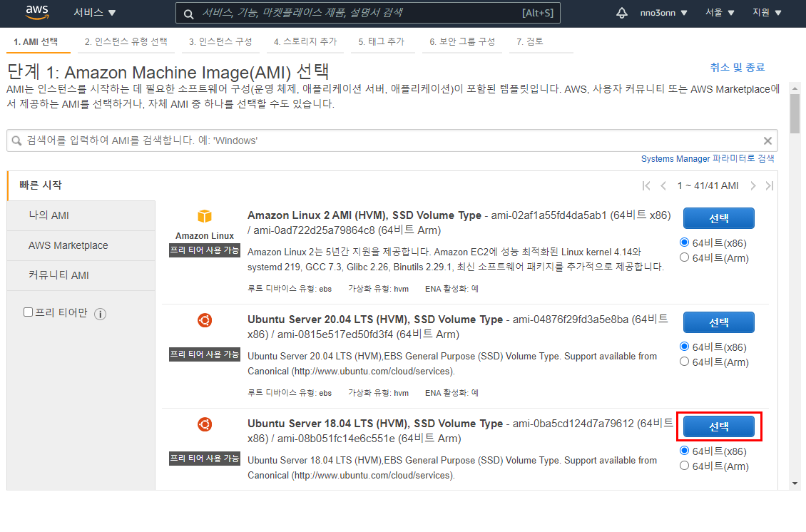
Task: Click the vertical scrollbar thumb
Action: tap(795, 113)
